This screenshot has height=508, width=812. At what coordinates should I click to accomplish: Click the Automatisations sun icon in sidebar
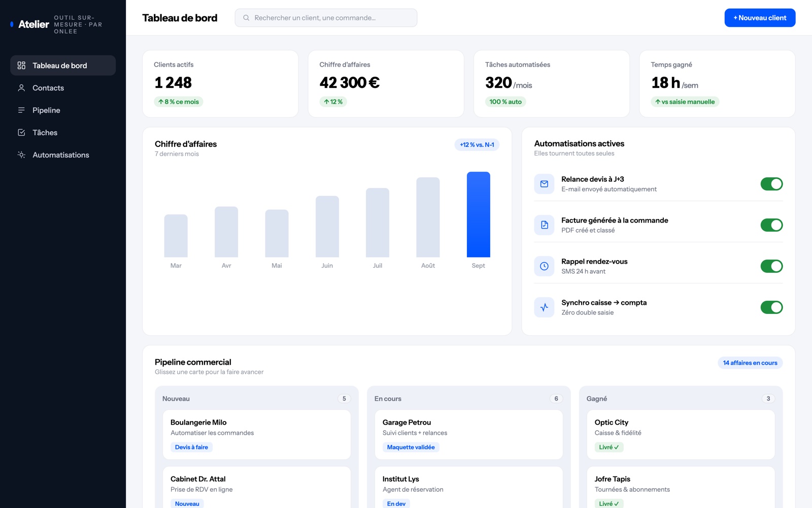tap(21, 155)
